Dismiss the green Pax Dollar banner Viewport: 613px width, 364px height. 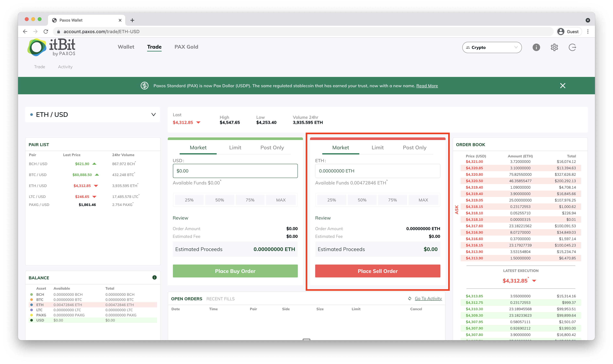pyautogui.click(x=562, y=86)
